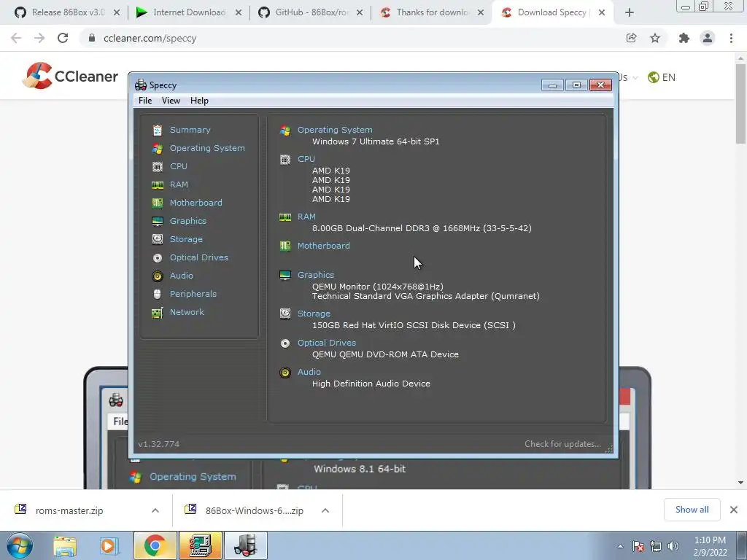Screen dimensions: 747x560
Task: Click CCleaner logo on webpage
Action: point(70,76)
